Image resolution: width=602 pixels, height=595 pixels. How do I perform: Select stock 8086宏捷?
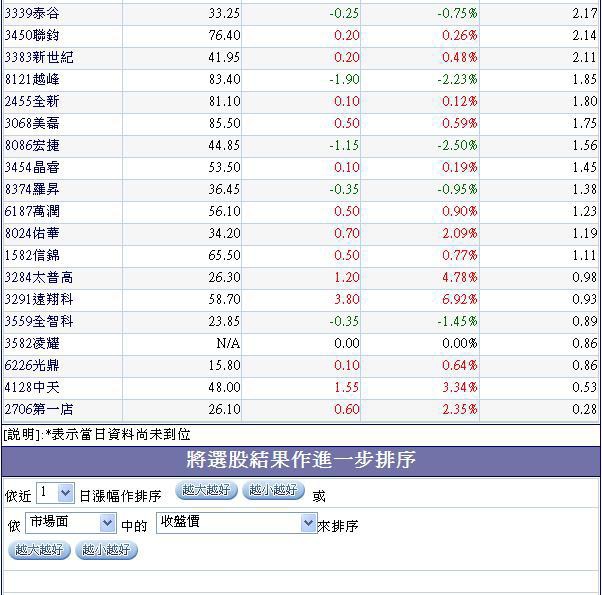tap(32, 145)
